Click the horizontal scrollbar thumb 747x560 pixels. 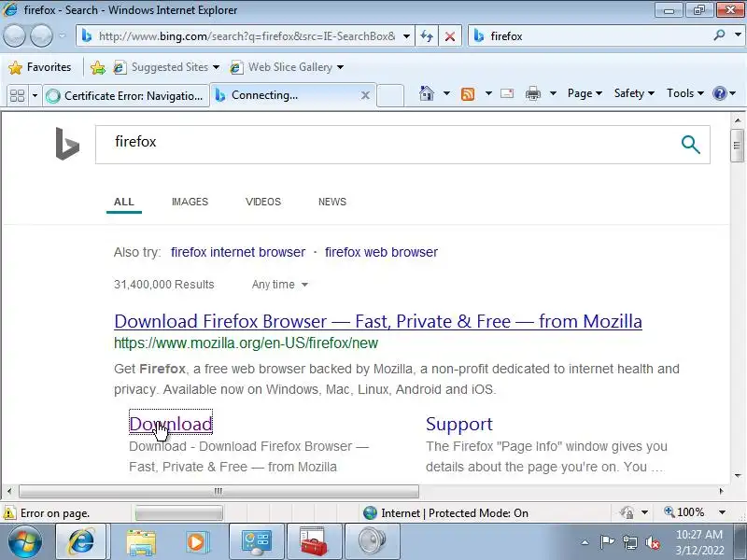(x=218, y=491)
